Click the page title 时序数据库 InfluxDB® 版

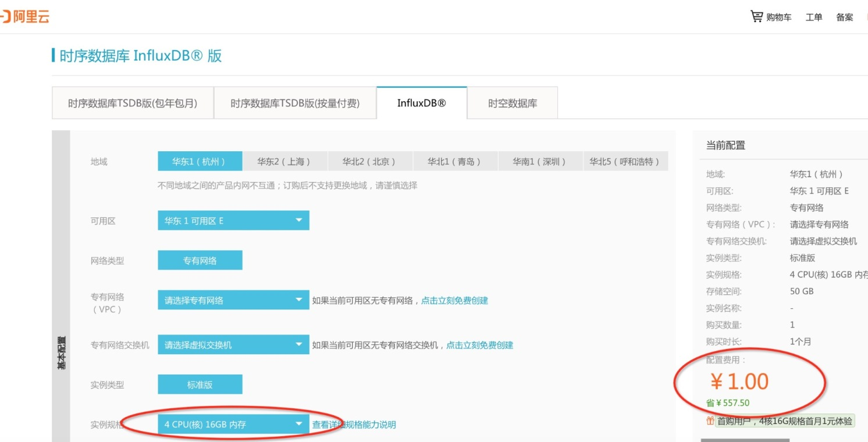pyautogui.click(x=141, y=56)
